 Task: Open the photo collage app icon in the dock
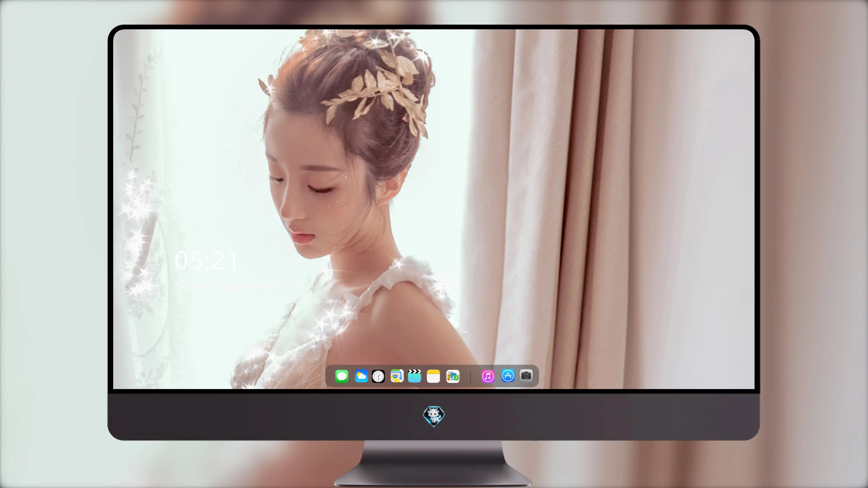click(453, 376)
